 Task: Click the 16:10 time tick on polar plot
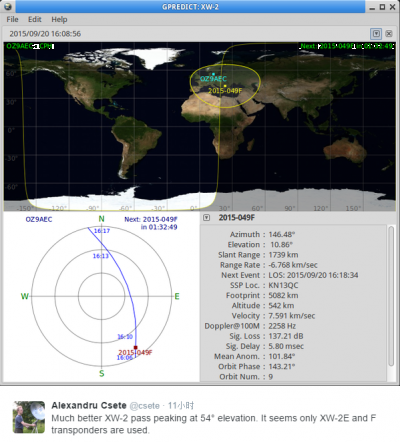125,337
